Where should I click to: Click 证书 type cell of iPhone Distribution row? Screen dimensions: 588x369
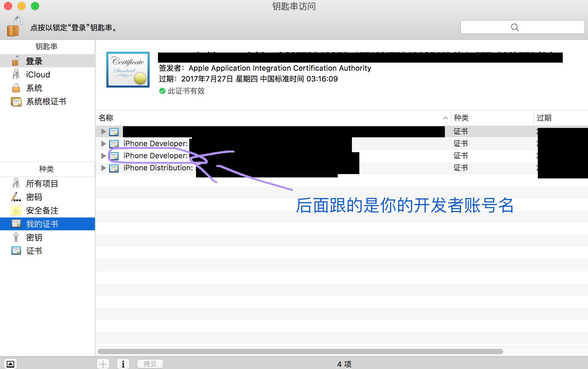pyautogui.click(x=460, y=168)
